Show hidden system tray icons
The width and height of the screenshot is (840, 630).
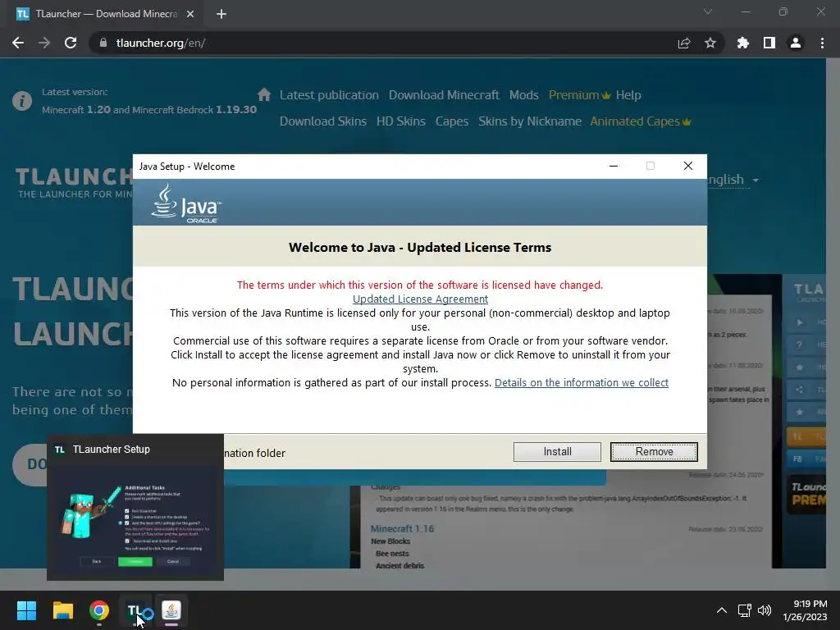722,610
